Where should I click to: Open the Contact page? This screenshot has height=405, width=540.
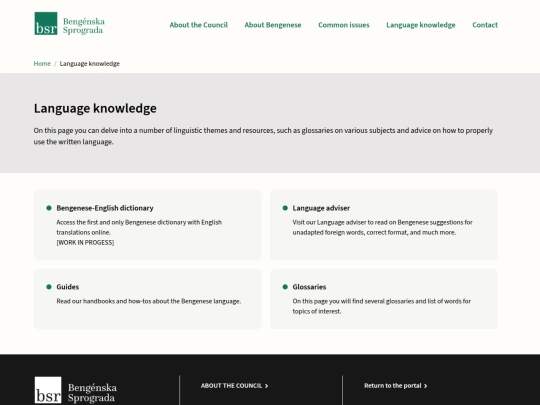tap(485, 25)
